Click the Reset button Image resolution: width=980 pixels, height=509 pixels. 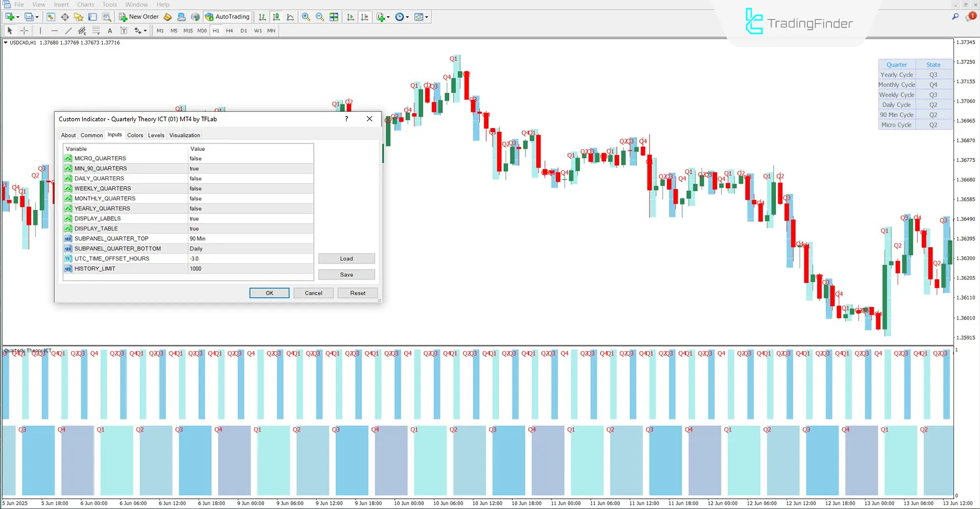(x=357, y=293)
